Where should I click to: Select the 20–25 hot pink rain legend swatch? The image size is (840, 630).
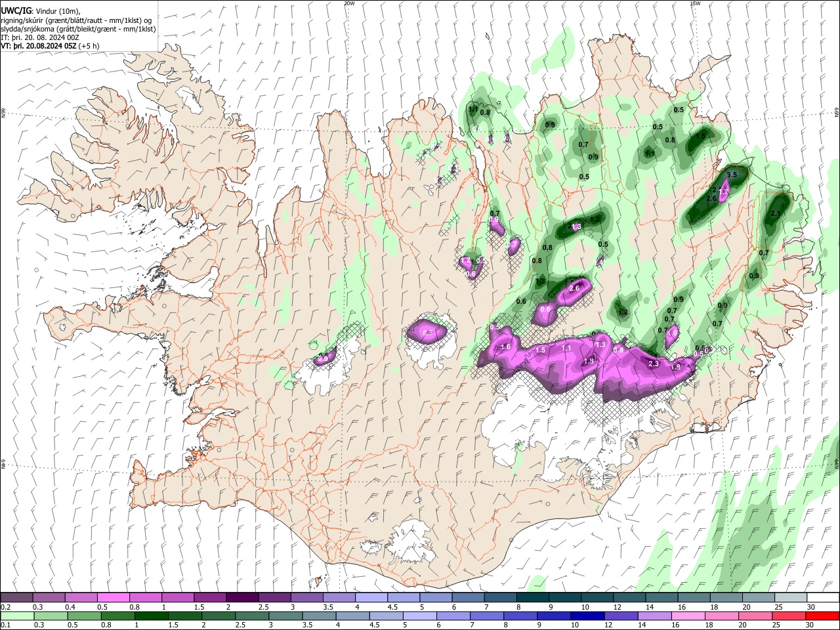[755, 616]
